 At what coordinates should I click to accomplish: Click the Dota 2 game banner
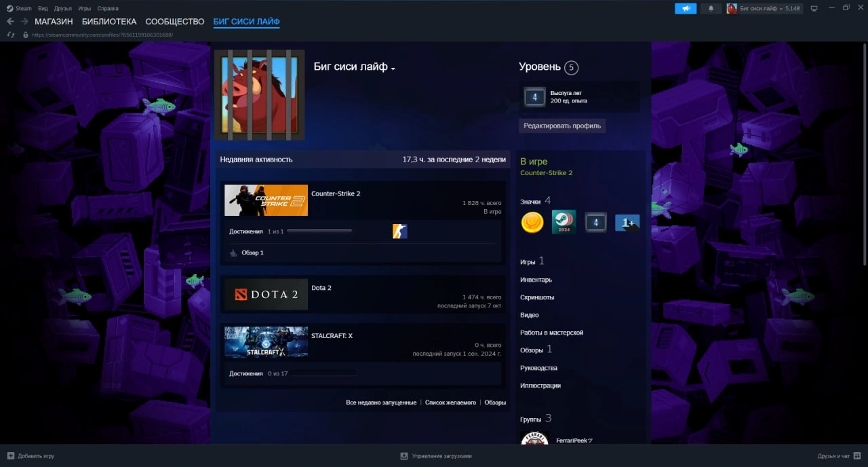266,295
